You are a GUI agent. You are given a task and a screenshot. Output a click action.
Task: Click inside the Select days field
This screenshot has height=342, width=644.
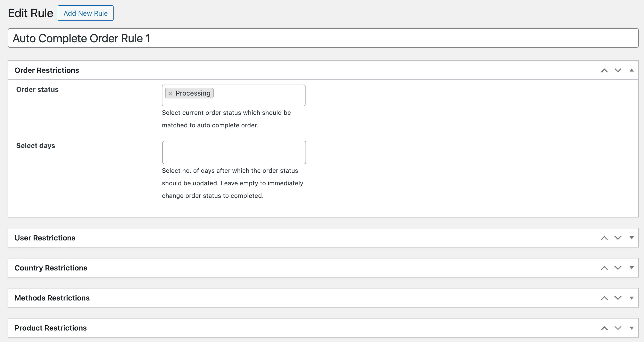click(x=234, y=152)
